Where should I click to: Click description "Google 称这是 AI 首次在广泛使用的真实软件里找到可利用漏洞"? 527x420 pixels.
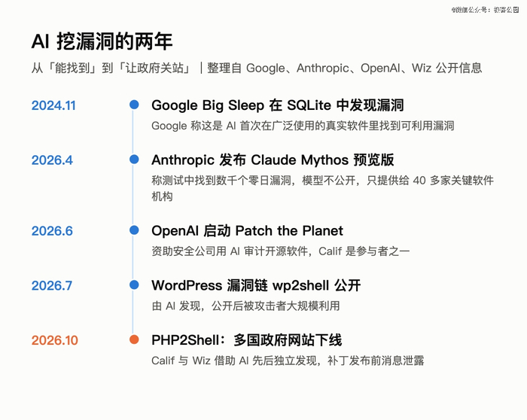(x=303, y=126)
